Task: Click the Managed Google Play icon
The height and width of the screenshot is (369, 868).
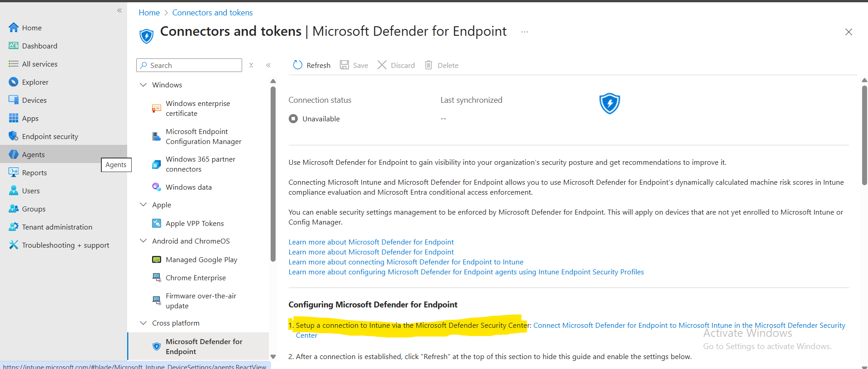Action: (x=157, y=259)
